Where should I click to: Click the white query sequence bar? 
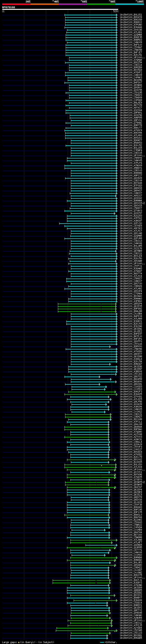[x=60, y=10]
